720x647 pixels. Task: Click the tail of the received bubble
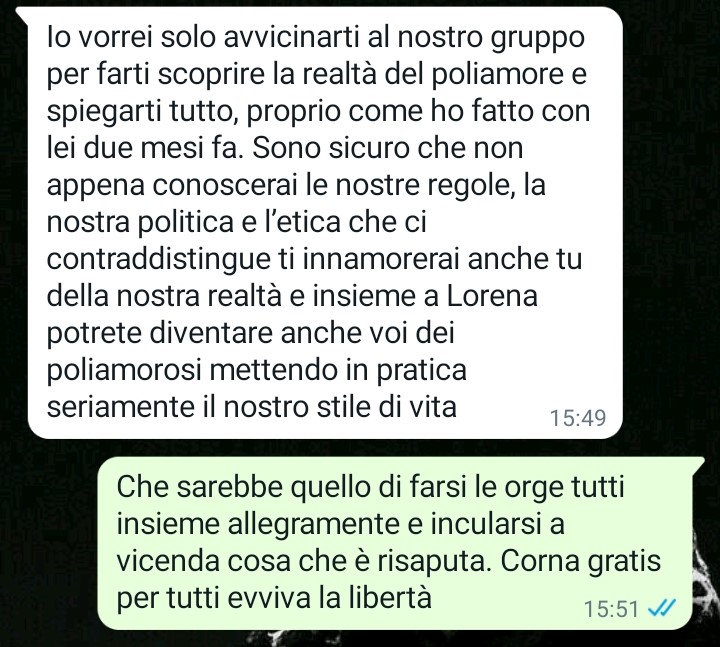(21, 15)
